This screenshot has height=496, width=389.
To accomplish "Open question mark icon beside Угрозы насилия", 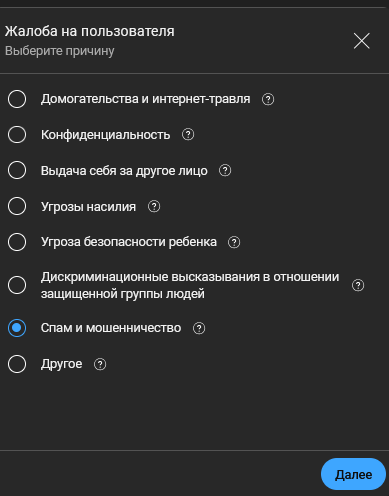I will tap(154, 207).
